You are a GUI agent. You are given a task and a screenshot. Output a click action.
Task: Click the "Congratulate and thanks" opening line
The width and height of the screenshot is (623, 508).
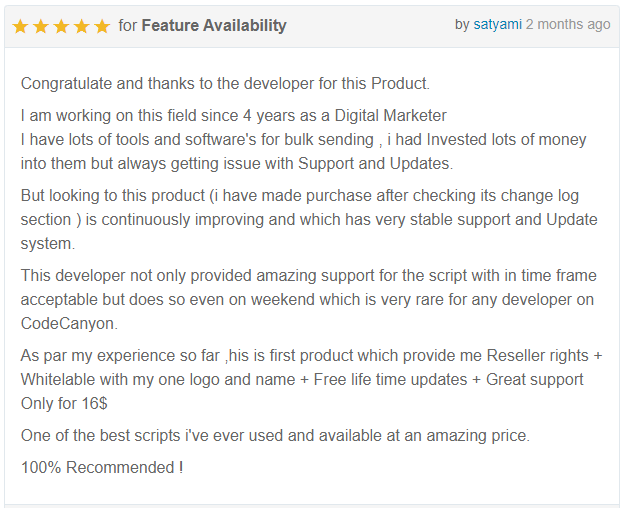tap(225, 84)
